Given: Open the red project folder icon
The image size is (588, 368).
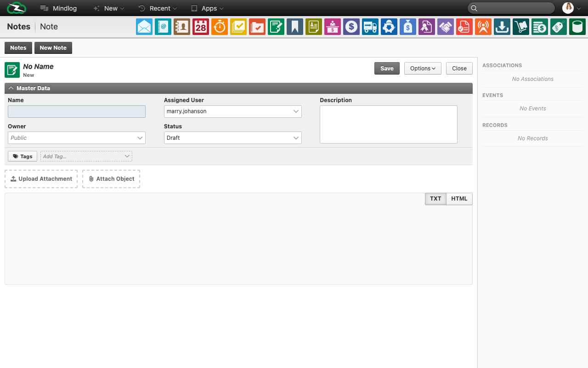Looking at the screenshot, I should [257, 27].
